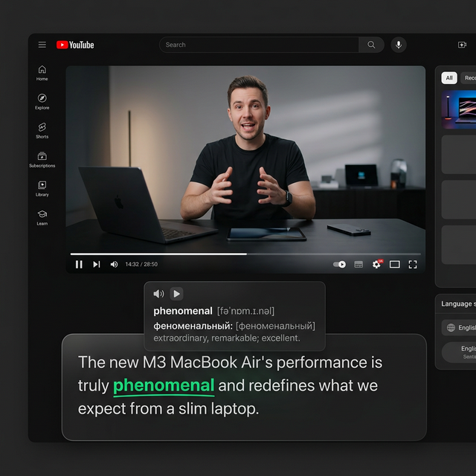This screenshot has height=476, width=476.
Task: Seek on the video progress bar
Action: [245, 254]
